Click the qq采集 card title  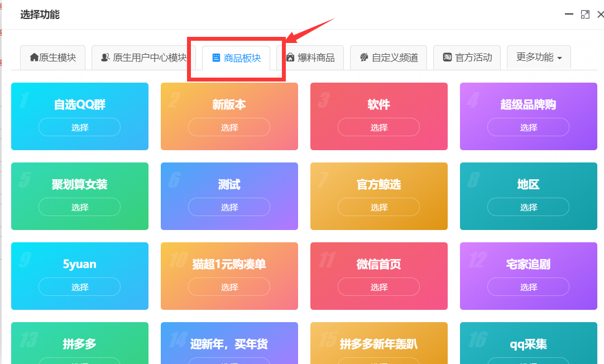[528, 343]
